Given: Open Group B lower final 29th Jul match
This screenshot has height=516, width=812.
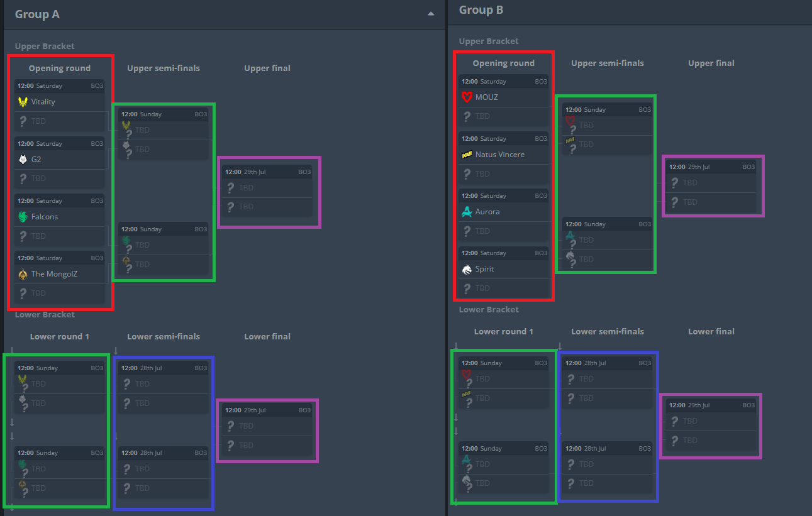Looking at the screenshot, I should pyautogui.click(x=711, y=425).
